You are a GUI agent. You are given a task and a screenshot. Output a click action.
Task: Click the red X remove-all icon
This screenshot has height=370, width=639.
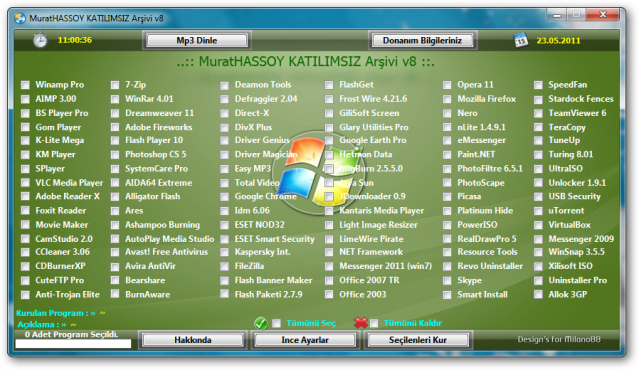click(x=361, y=323)
